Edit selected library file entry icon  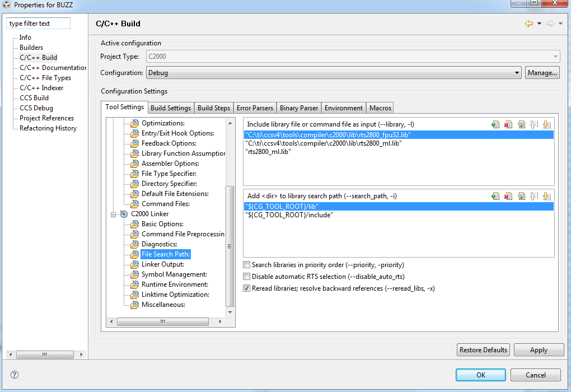(x=522, y=124)
